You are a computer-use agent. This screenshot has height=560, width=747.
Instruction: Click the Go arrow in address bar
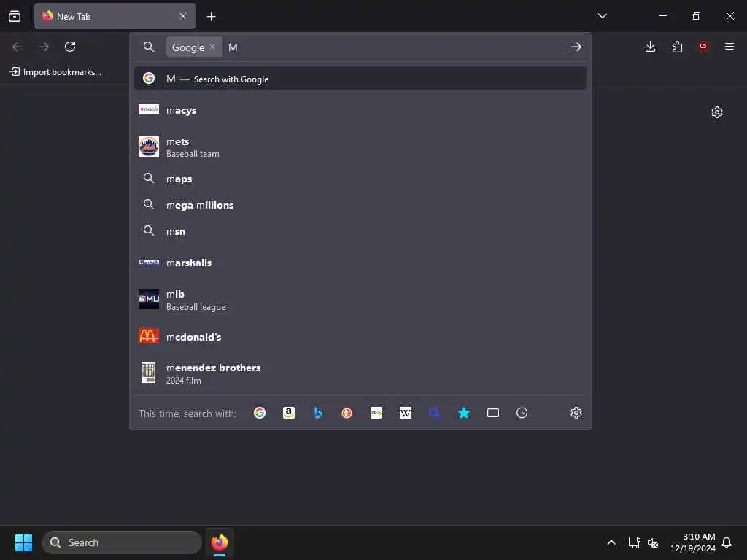[x=576, y=47]
